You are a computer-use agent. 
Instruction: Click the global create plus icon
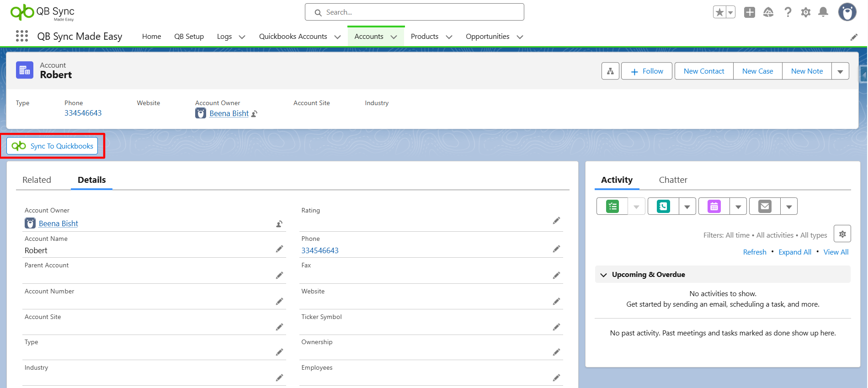pos(750,12)
